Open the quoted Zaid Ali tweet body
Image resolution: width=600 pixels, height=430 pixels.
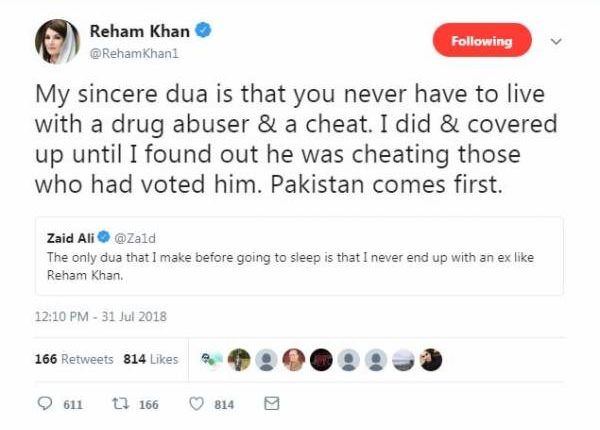tap(290, 264)
